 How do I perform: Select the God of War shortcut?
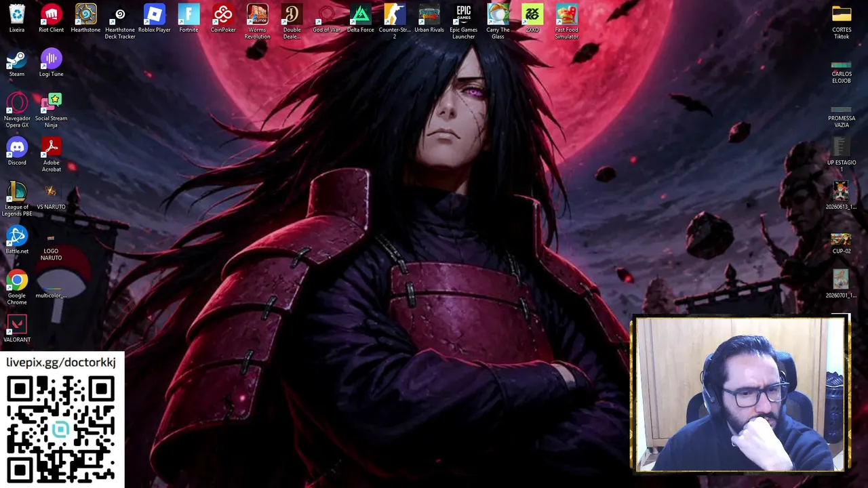tap(326, 14)
